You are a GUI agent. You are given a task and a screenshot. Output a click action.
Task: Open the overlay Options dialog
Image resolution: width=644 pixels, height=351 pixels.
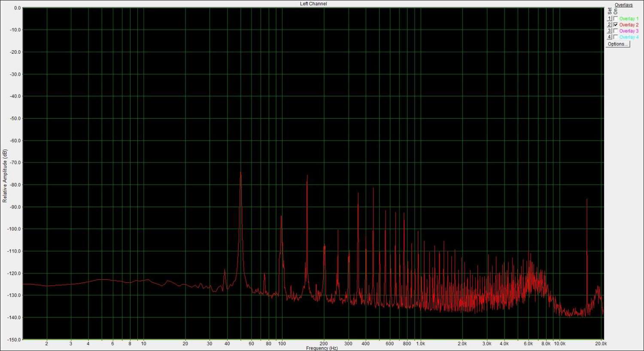[x=618, y=44]
